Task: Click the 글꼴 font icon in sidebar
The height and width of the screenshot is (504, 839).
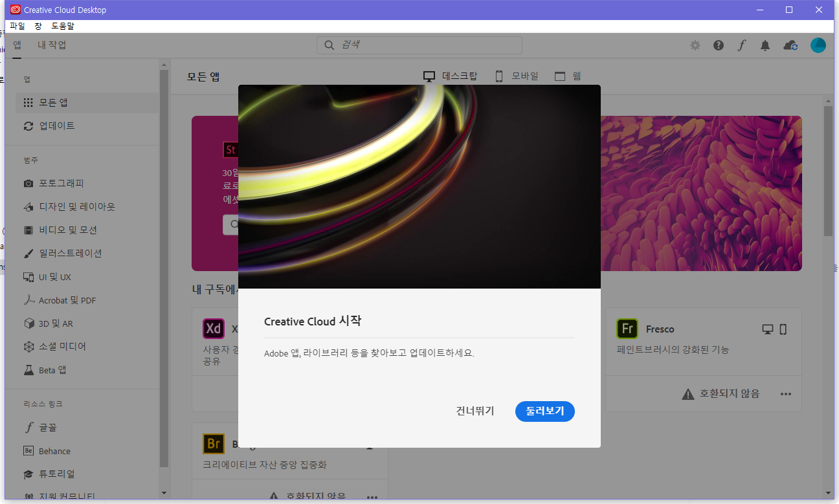Action: [x=28, y=428]
